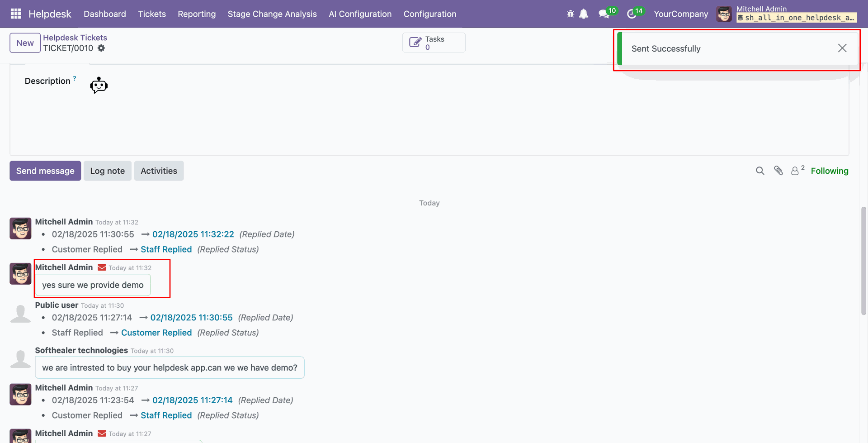The image size is (868, 443).
Task: Go to Helpdesk Tickets breadcrumb
Action: coord(75,38)
